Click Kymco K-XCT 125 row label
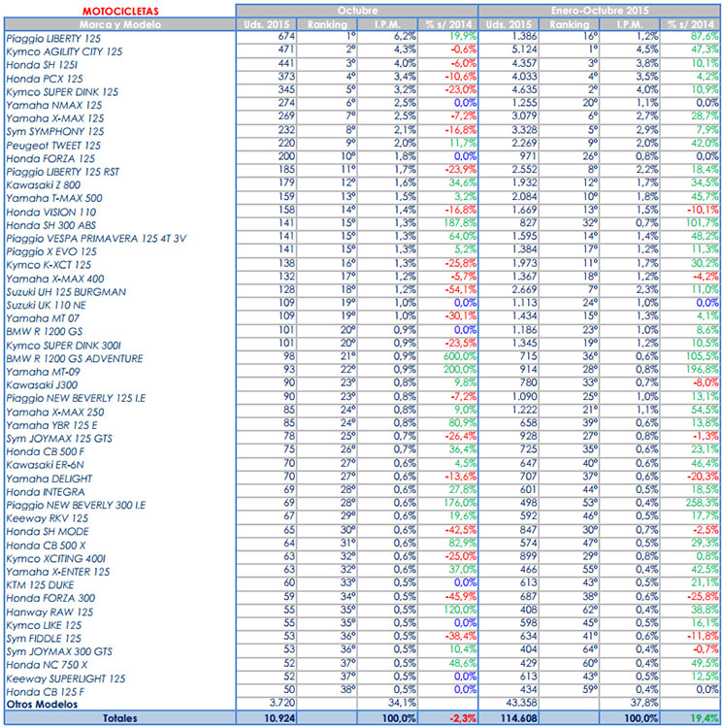The height and width of the screenshot is (728, 723). click(49, 265)
